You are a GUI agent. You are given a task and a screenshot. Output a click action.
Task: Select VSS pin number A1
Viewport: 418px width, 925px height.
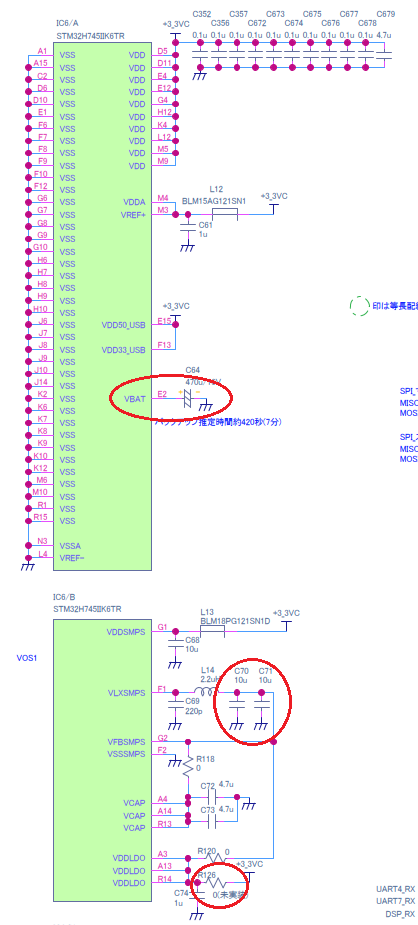point(42,51)
